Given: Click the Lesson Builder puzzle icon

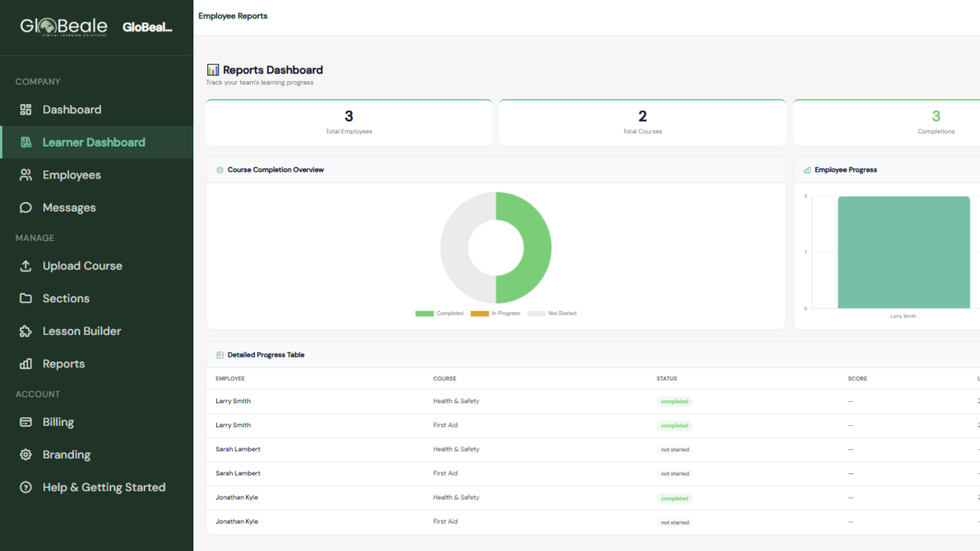Looking at the screenshot, I should (x=26, y=331).
